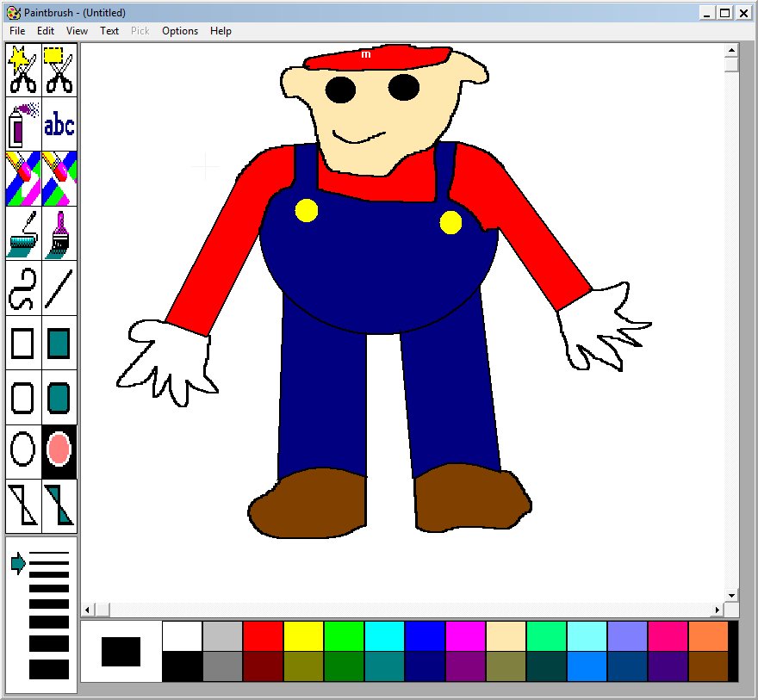Viewport: 758px width, 700px height.
Task: Pick the Filled Circle/Ellipse tool
Action: point(59,452)
